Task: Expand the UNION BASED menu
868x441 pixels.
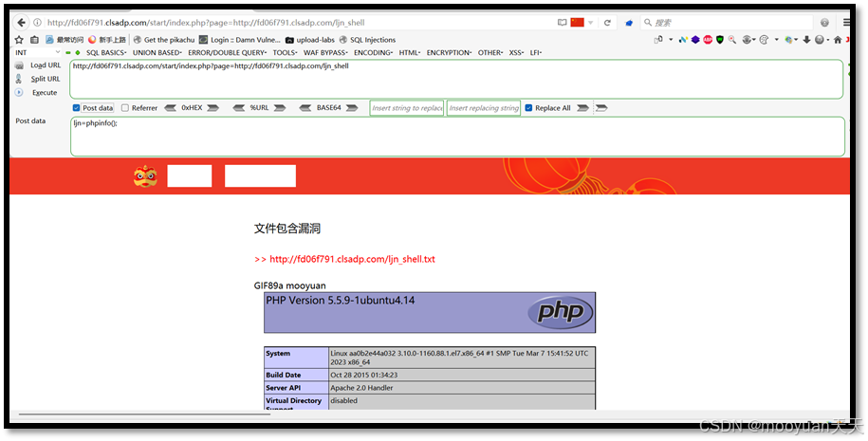Action: point(157,52)
